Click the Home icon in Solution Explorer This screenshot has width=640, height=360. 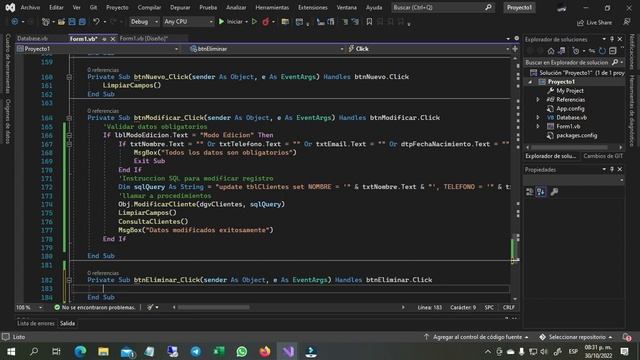click(x=551, y=51)
